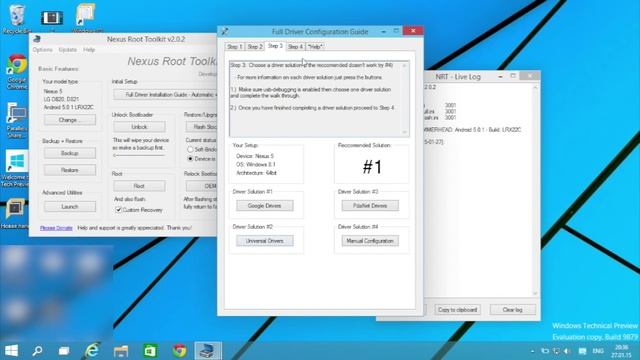Open folder shortcut desktop icon
The height and width of the screenshot is (360, 640).
pyautogui.click(x=87, y=18)
